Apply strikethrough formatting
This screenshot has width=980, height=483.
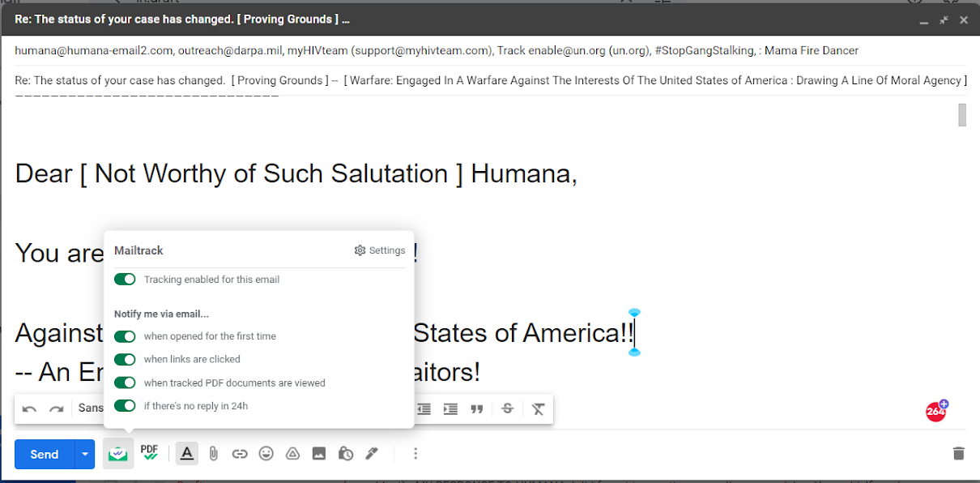pos(508,408)
